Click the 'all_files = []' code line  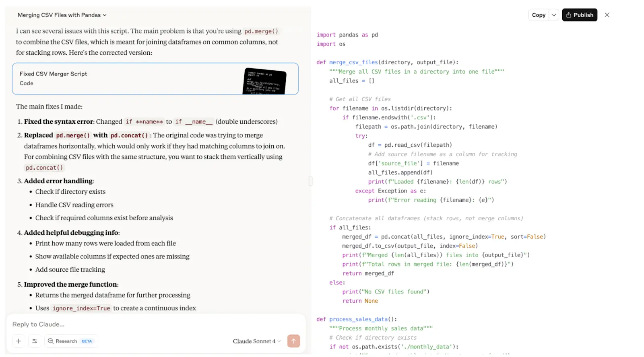pos(352,80)
